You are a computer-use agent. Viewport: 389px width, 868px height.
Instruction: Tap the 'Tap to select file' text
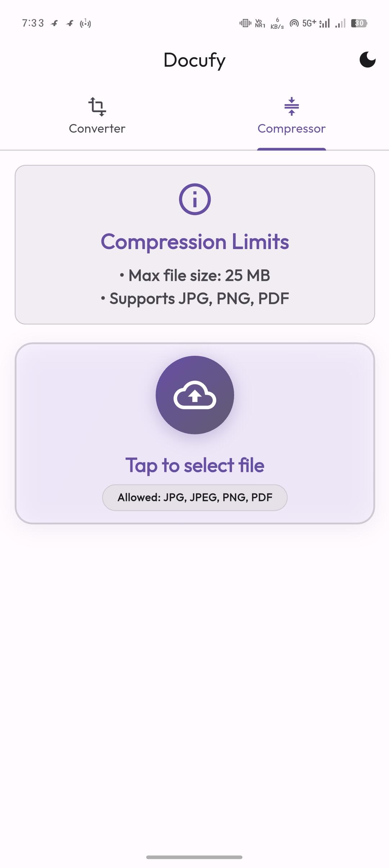tap(195, 465)
